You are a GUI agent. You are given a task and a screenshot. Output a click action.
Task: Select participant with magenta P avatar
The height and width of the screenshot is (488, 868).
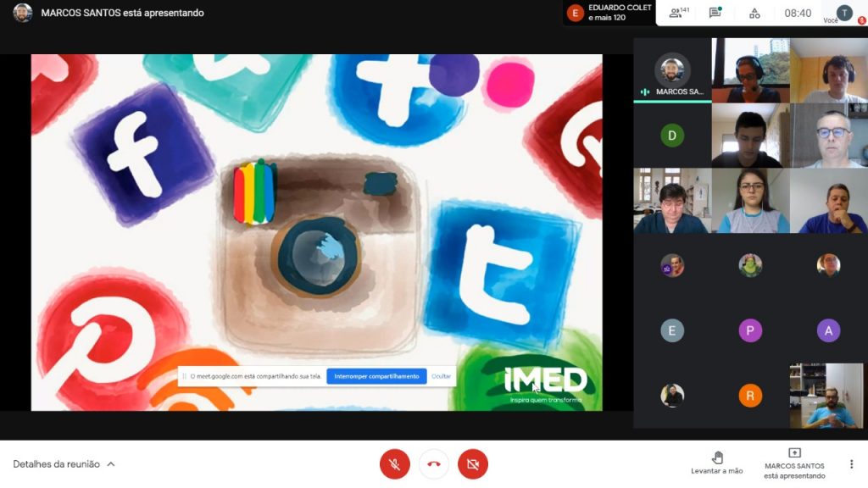click(x=750, y=331)
